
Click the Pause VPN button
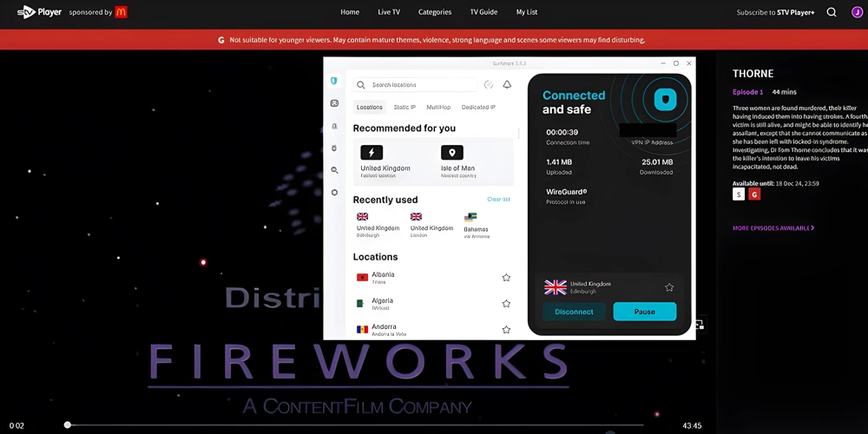(x=645, y=312)
